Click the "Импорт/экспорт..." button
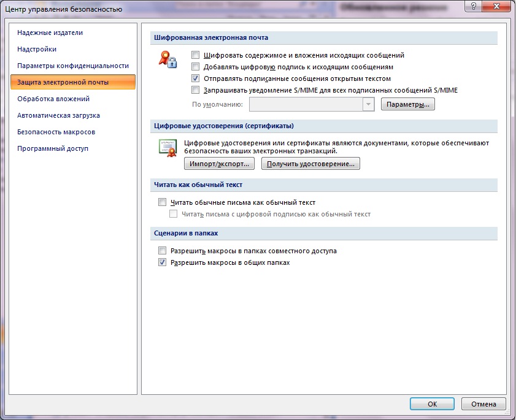516x420 pixels. tap(219, 164)
